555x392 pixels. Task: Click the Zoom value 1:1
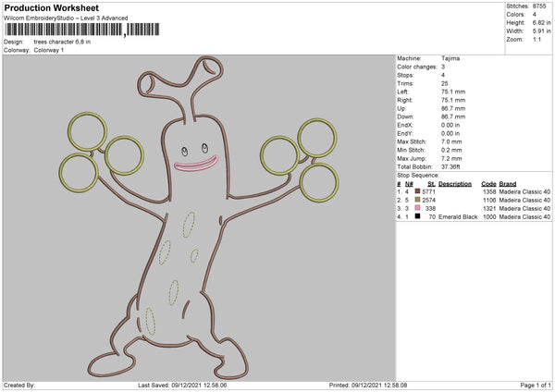pos(536,39)
